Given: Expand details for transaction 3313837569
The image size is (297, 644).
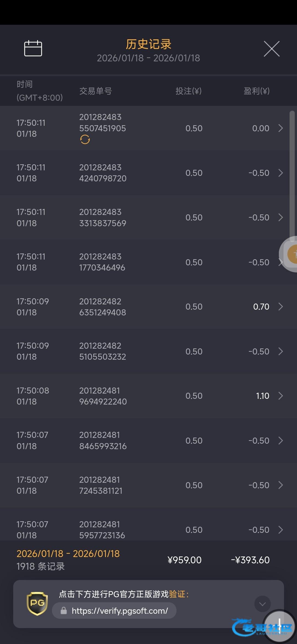Looking at the screenshot, I should click(x=280, y=217).
